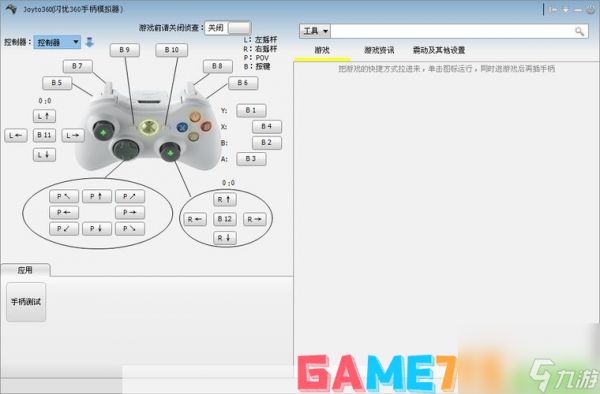Click the B 11 left stick button

coord(44,135)
